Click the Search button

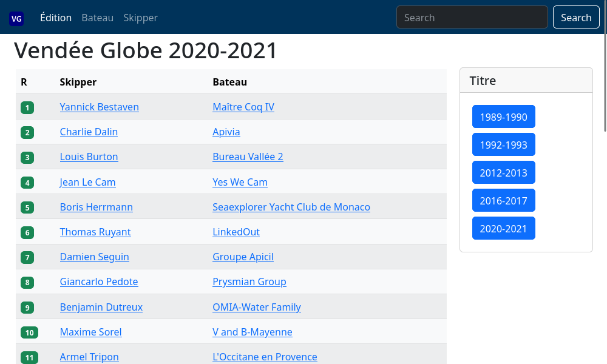click(x=576, y=18)
